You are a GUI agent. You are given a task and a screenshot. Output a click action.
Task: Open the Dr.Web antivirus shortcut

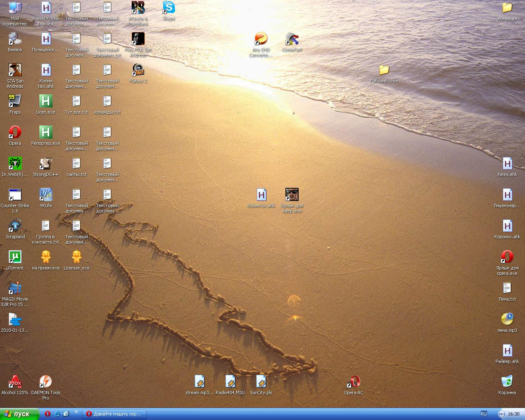15,167
